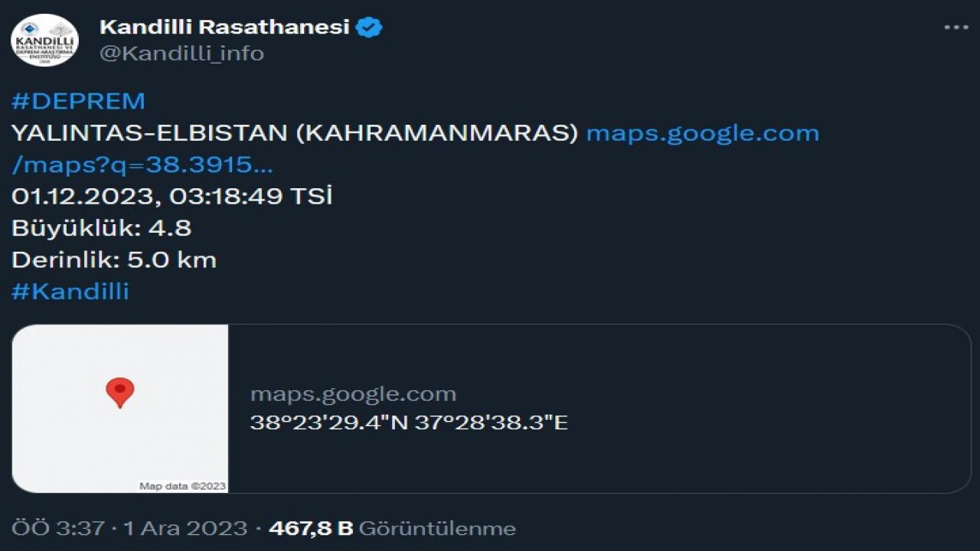980x551 pixels.
Task: Click the @Kandilli_info handle
Action: [x=181, y=53]
